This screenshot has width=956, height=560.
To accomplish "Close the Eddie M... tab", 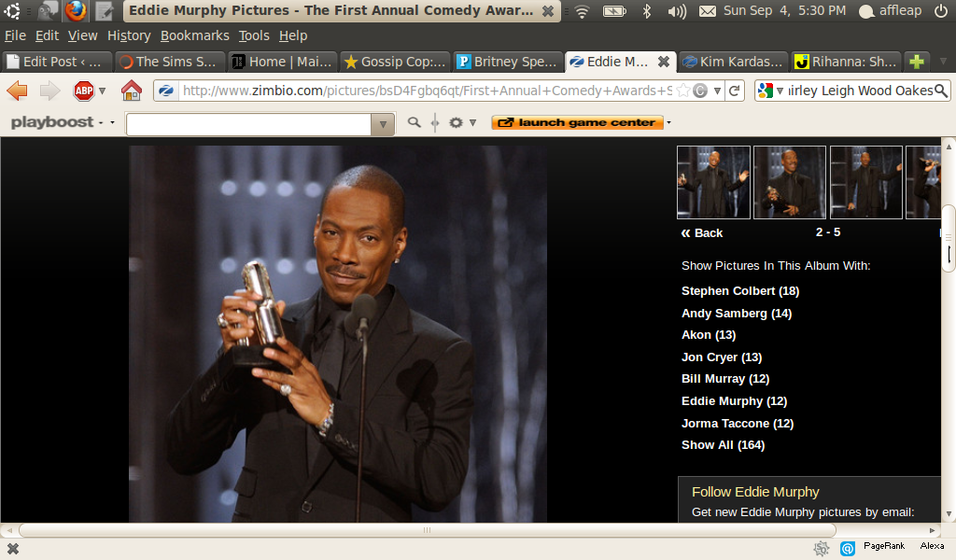I will pos(664,62).
